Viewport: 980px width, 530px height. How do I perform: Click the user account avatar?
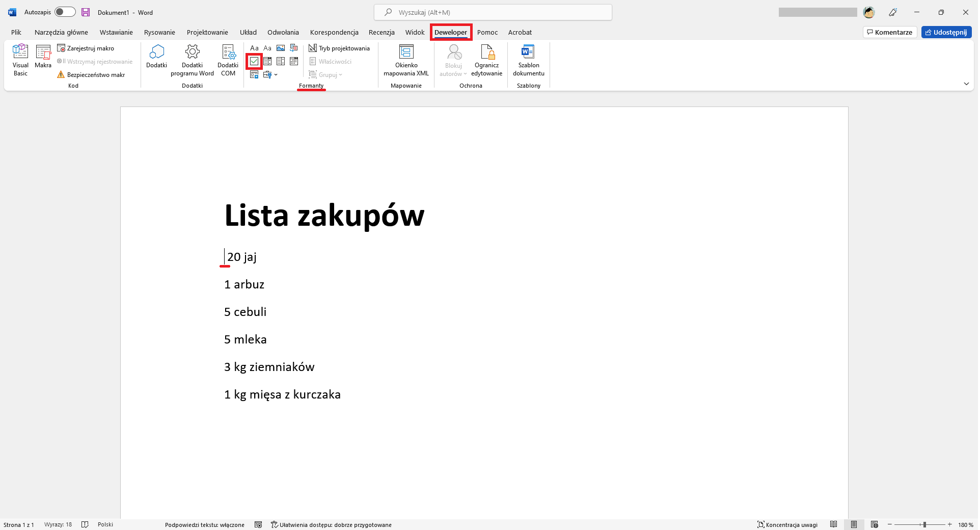pyautogui.click(x=869, y=12)
